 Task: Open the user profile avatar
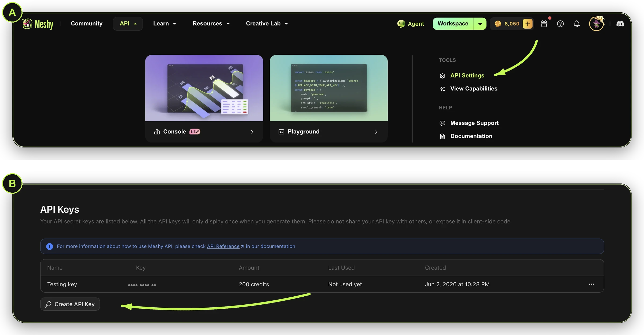click(597, 24)
